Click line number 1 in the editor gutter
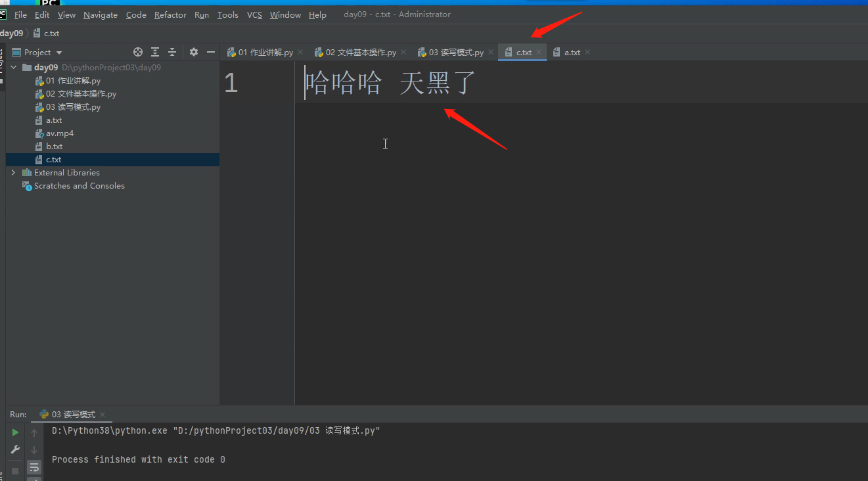868x481 pixels. coord(231,83)
